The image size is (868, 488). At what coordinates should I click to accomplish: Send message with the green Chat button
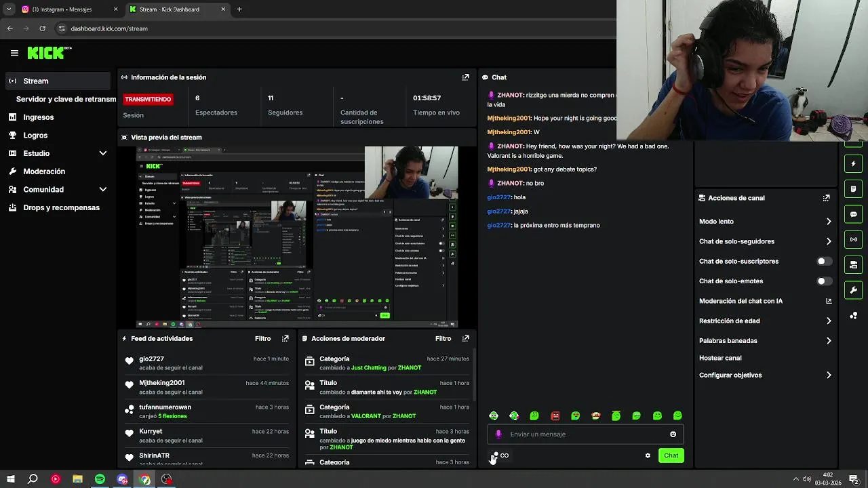tap(671, 455)
